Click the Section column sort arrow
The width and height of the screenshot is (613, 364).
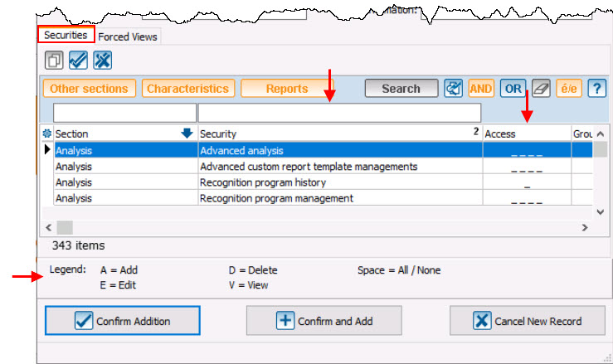(x=187, y=133)
